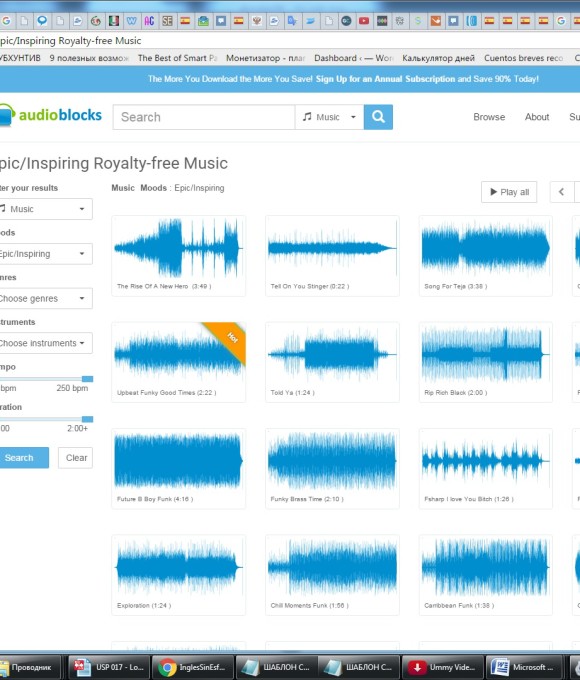Open the Funky Brass Time track

pos(332,468)
